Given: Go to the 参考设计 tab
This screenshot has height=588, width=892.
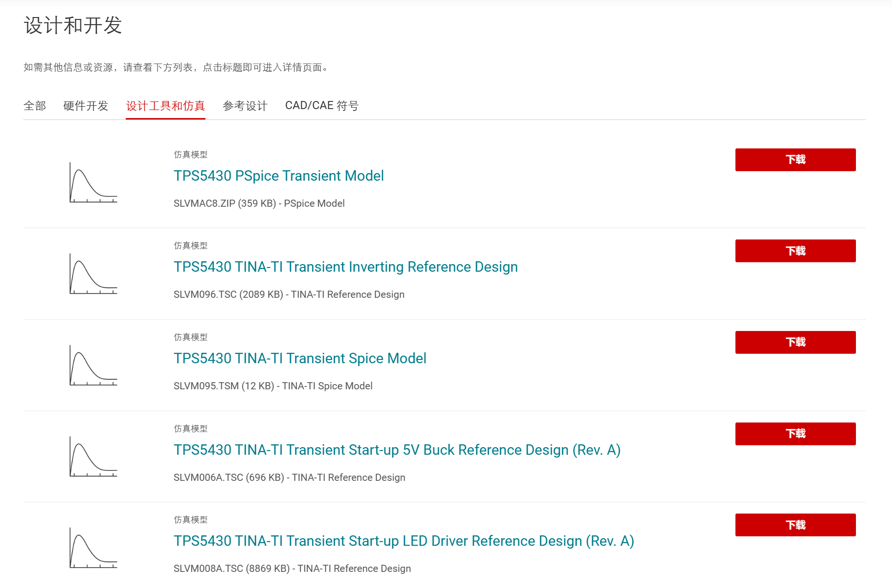Looking at the screenshot, I should [245, 106].
